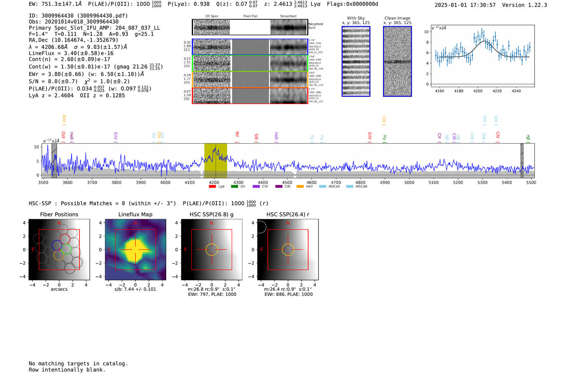The image size is (576, 392).
Task: Select the CIV legend swatch below spectrum
Action: coord(256,186)
